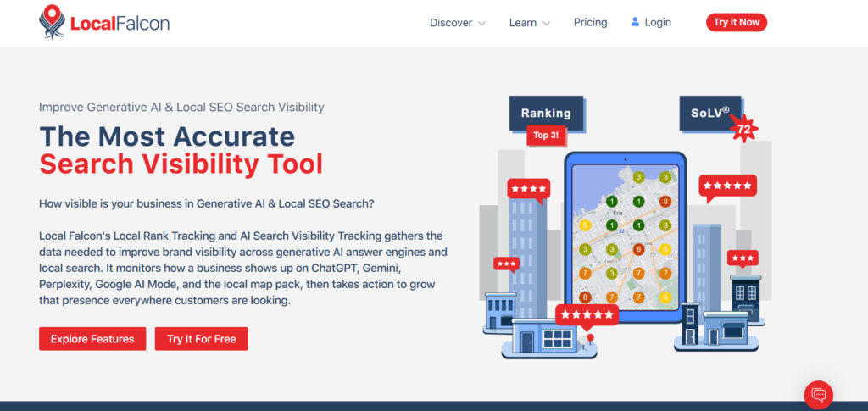Click the SoLV badge in the illustration

710,114
